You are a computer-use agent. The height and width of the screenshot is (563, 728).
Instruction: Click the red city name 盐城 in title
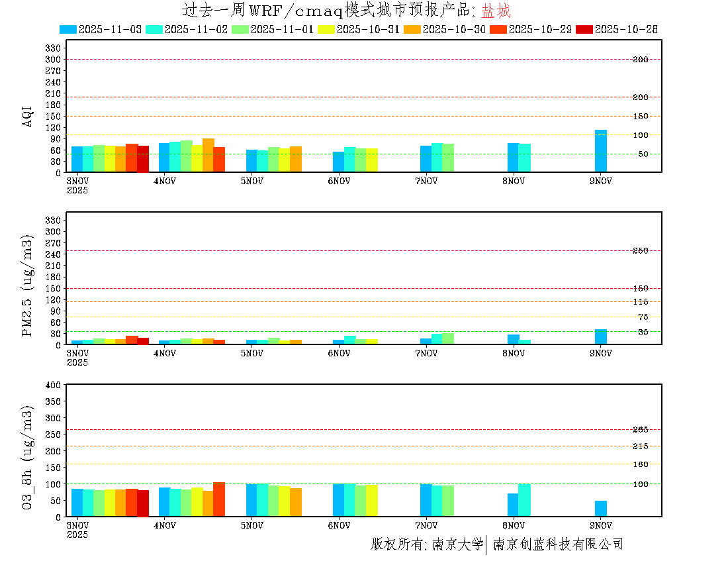tap(496, 11)
